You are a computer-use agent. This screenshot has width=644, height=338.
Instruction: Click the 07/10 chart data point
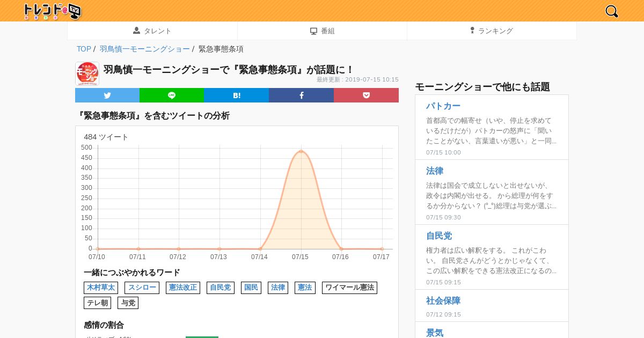pos(98,249)
